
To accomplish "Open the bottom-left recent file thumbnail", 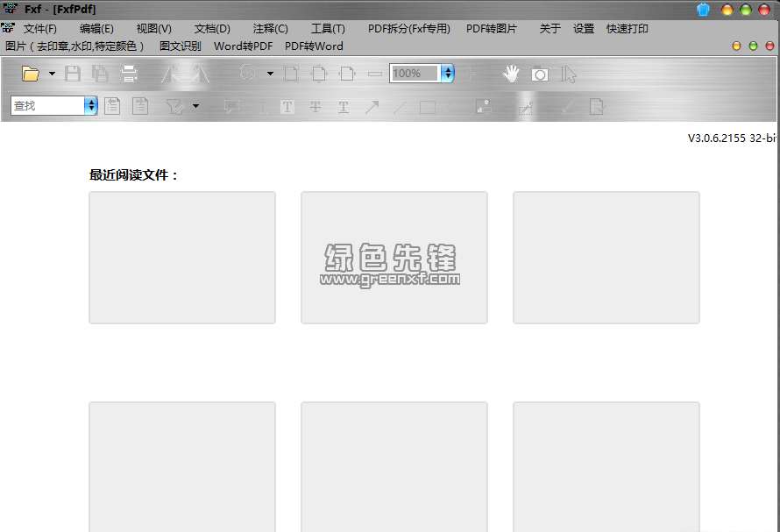I will pos(182,467).
